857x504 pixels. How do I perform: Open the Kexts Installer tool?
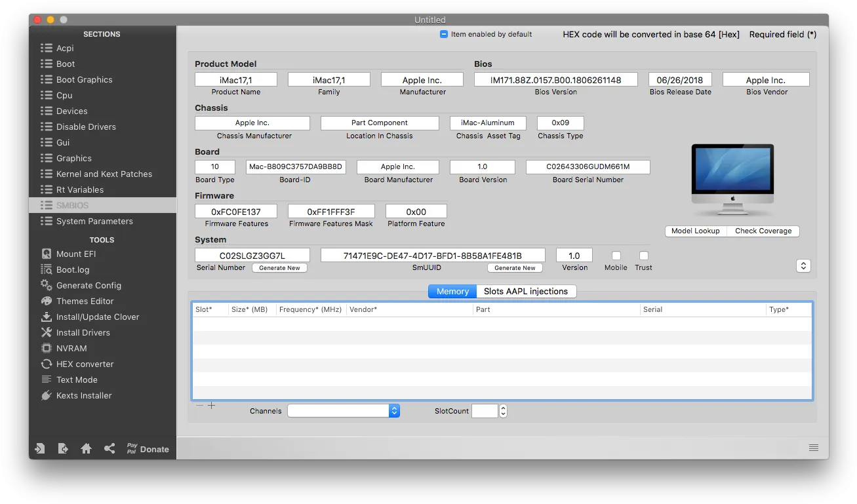[x=76, y=395]
